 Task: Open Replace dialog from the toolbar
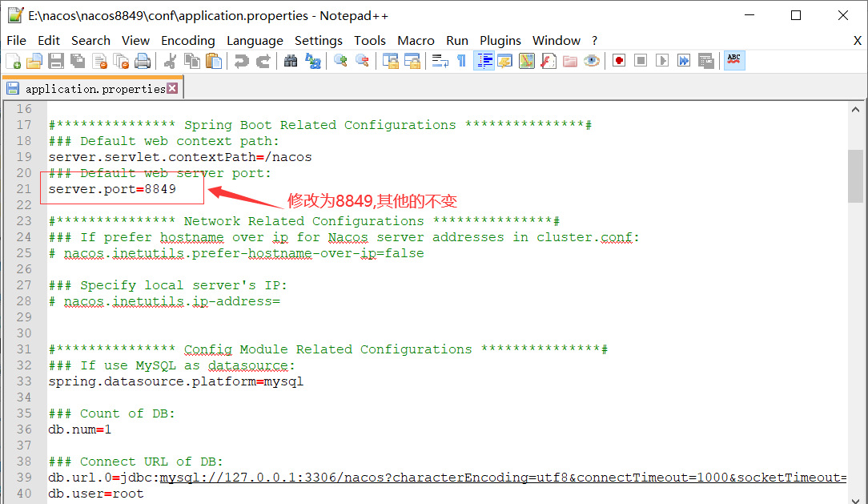[x=313, y=61]
